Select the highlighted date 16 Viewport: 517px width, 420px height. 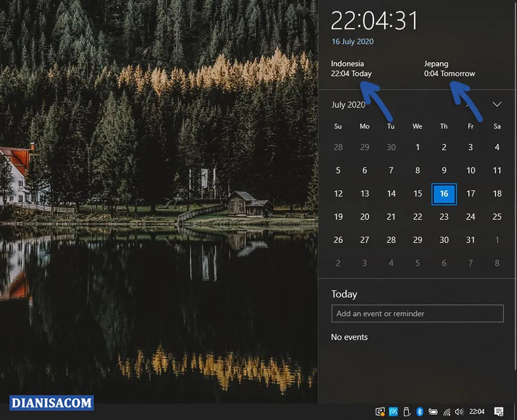tap(444, 194)
